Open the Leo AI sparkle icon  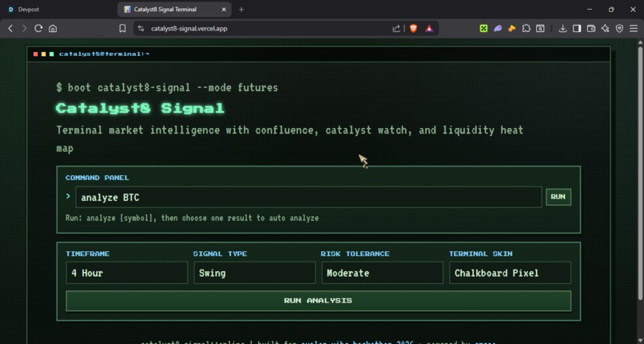pos(605,28)
